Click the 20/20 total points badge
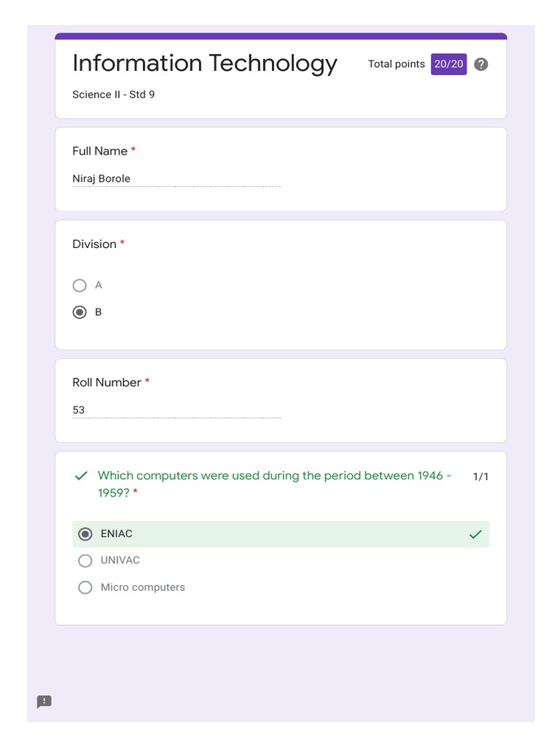560x747 pixels. [x=448, y=64]
